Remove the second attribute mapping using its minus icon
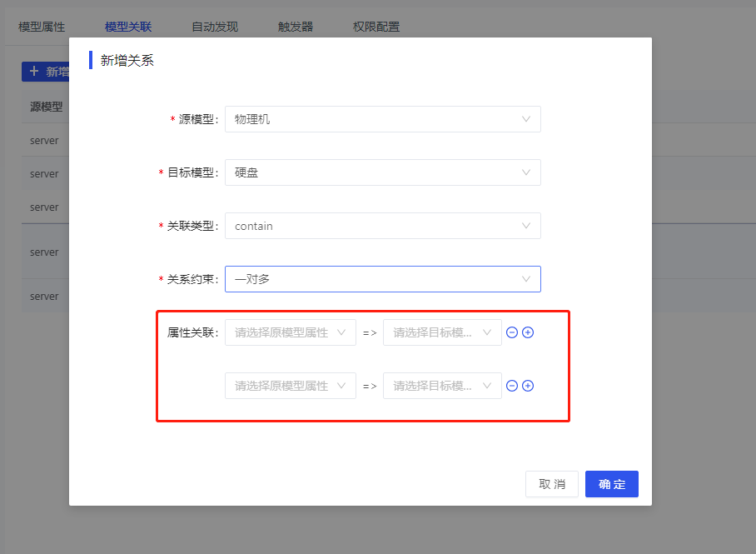 [x=511, y=385]
